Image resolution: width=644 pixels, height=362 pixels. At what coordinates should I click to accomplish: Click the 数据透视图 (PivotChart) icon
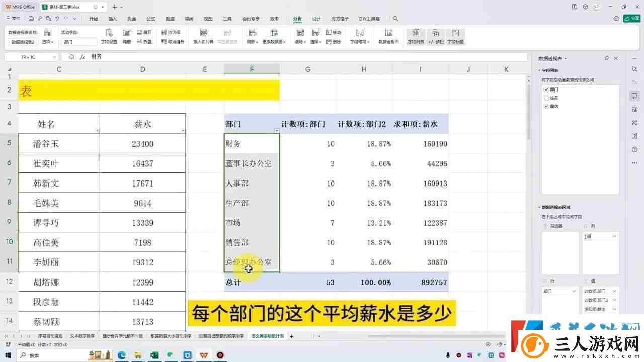coord(388,33)
